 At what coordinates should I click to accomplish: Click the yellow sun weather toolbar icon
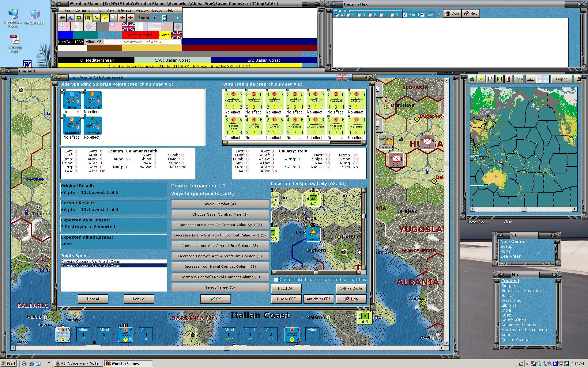click(x=105, y=18)
